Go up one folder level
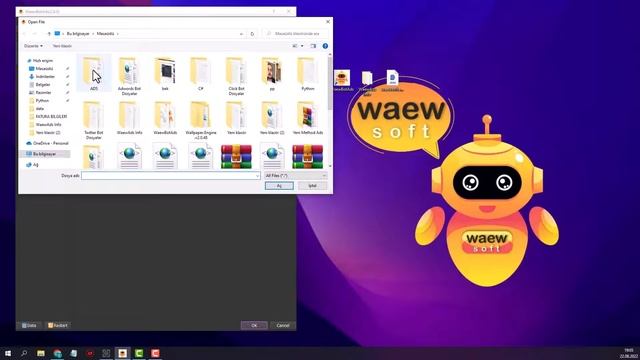Screen dimensions: 640x360 (x=49, y=33)
